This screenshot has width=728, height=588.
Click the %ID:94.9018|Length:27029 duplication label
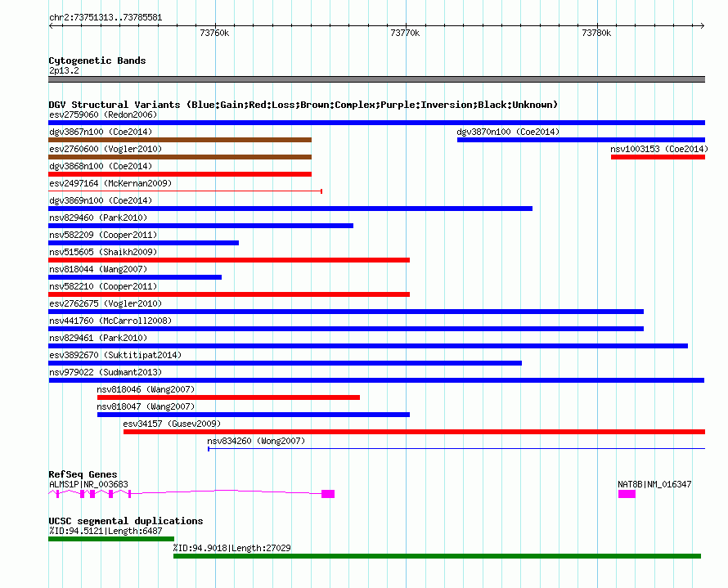point(232,548)
